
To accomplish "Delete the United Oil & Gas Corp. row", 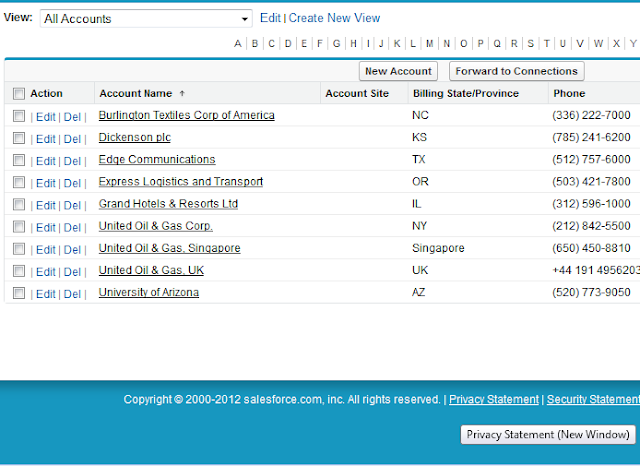I will 72,227.
